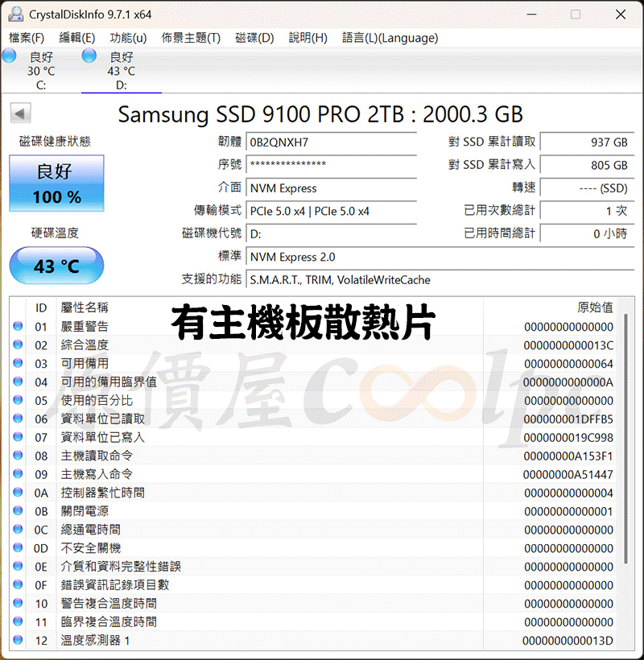
Task: Select the D: drive status circle
Action: click(x=89, y=56)
